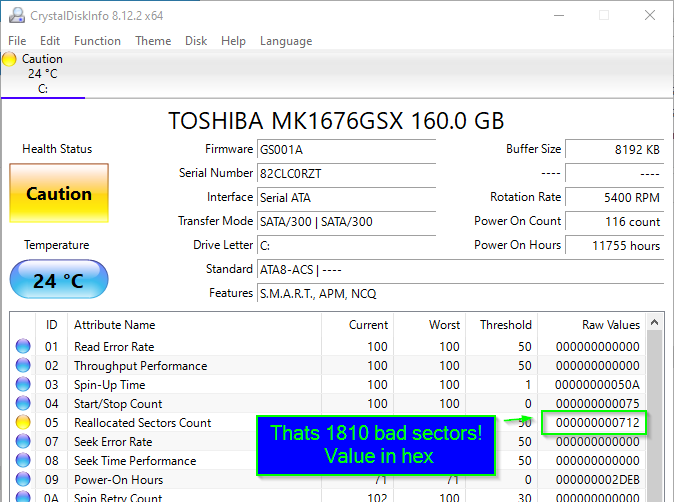Open the Theme menu
The height and width of the screenshot is (502, 674).
(x=153, y=41)
